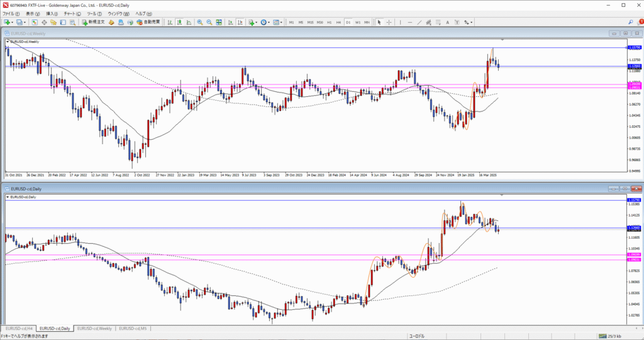Screen dimensions: 644x340
Task: Toggle chart auto scroll
Action: pyautogui.click(x=230, y=22)
